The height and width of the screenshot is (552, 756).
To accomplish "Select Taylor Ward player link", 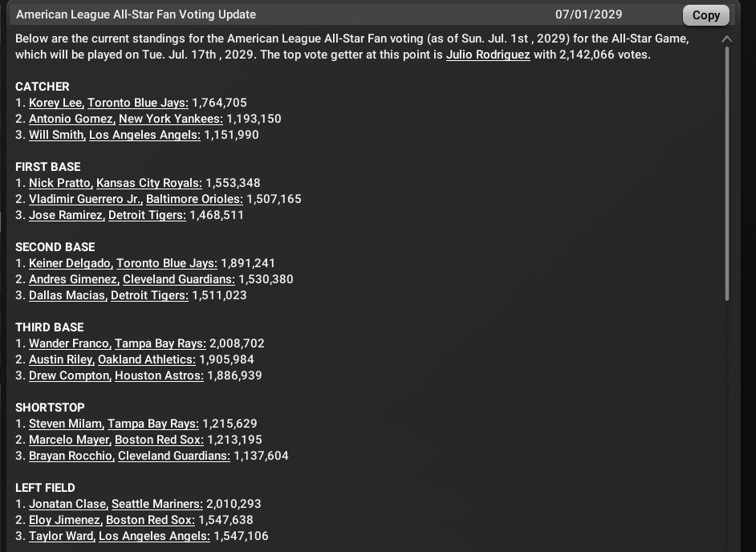I will click(x=62, y=536).
